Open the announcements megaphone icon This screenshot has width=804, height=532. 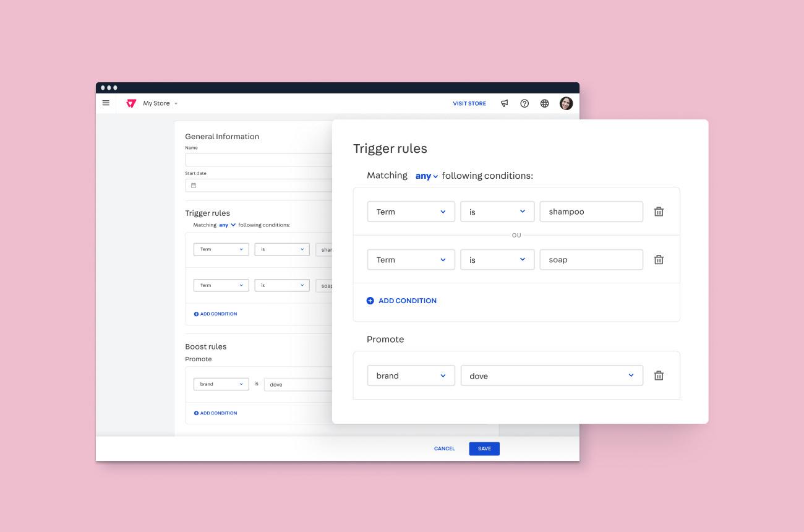[x=505, y=103]
